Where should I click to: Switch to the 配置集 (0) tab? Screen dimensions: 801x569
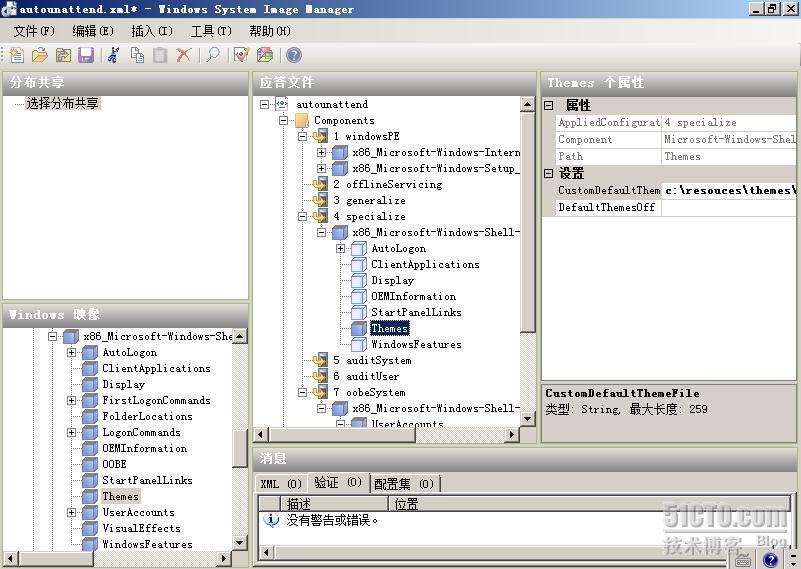point(404,483)
